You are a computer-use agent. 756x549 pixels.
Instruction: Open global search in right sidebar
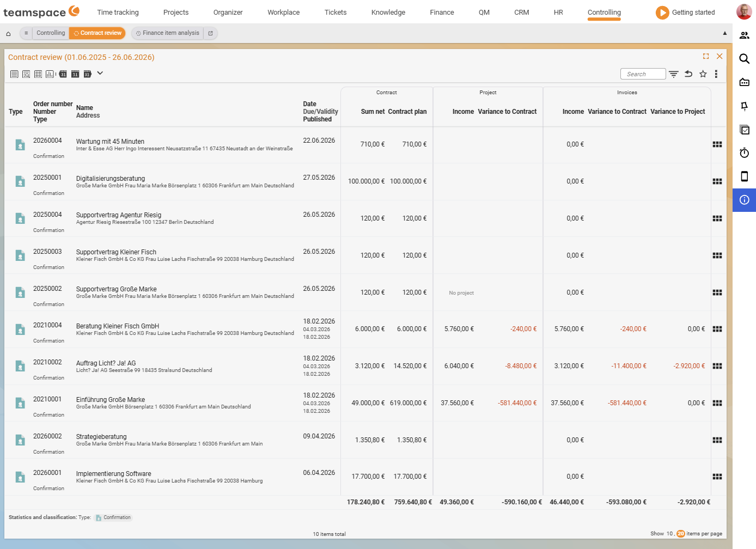pos(745,59)
